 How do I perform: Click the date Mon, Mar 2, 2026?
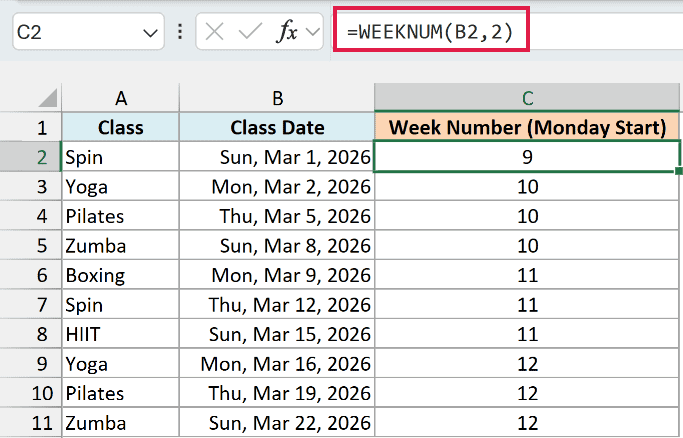point(277,186)
